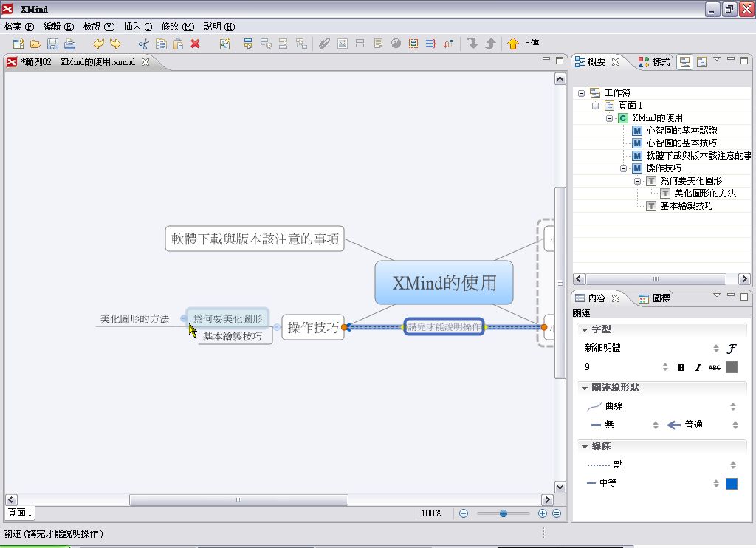The image size is (756, 548).
Task: Click the XMind的使用 central topic
Action: (x=444, y=283)
